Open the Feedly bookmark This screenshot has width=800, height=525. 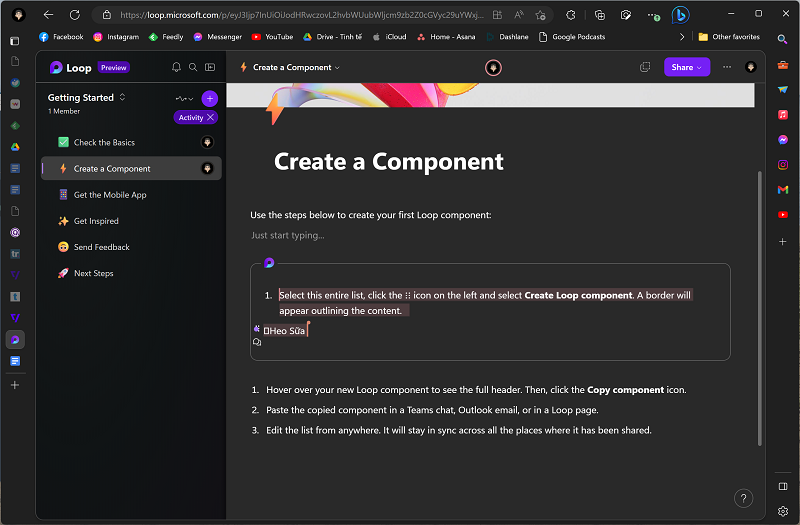[166, 37]
